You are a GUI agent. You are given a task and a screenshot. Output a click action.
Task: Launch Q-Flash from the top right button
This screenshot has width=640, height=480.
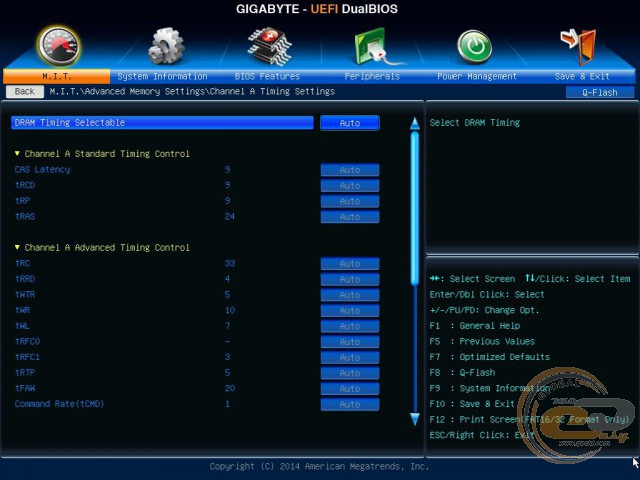coord(600,92)
